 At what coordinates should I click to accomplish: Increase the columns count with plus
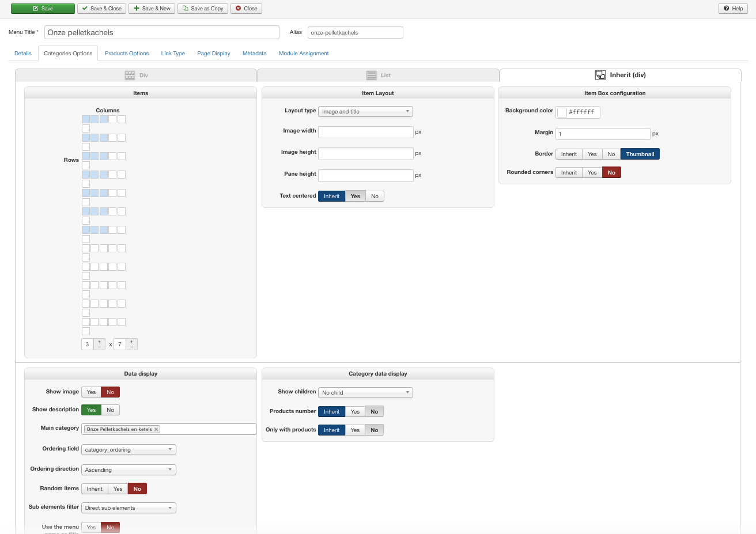99,342
